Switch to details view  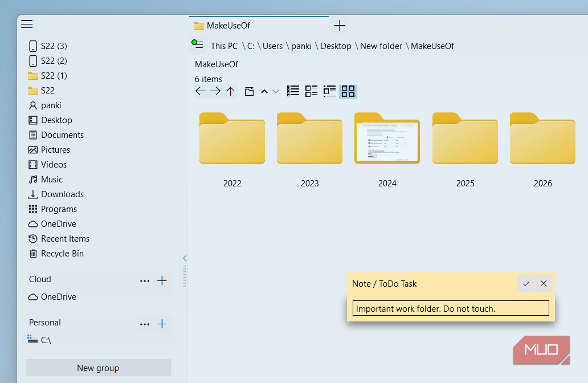pos(330,91)
